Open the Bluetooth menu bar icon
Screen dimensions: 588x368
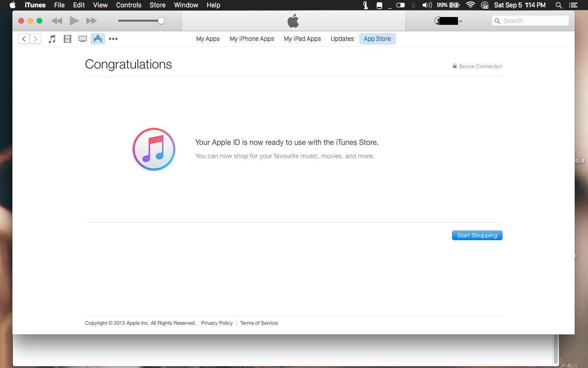[x=413, y=5]
